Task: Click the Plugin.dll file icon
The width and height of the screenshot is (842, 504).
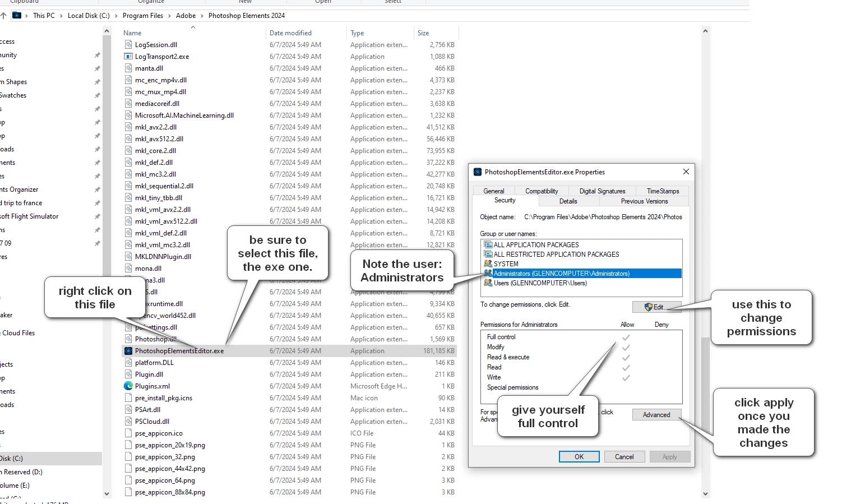Action: point(128,374)
